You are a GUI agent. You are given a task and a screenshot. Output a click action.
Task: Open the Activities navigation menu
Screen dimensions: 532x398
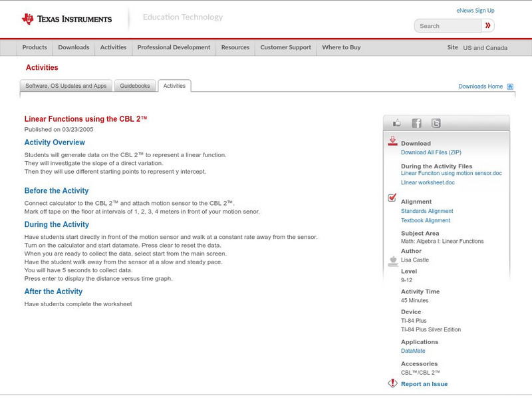click(x=113, y=47)
